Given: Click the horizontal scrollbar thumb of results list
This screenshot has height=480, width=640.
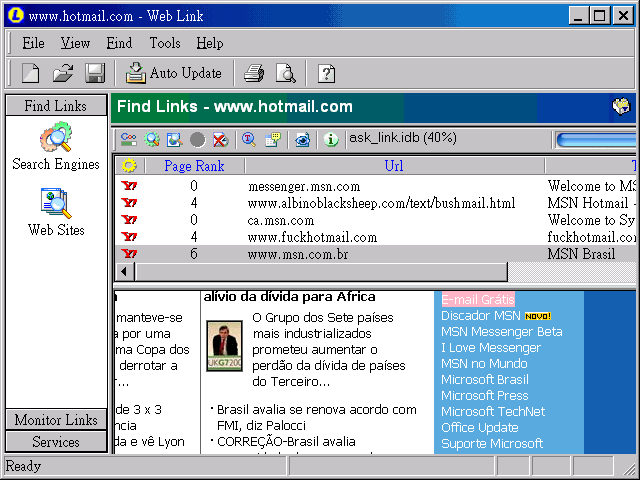Looking at the screenshot, I should (x=321, y=272).
